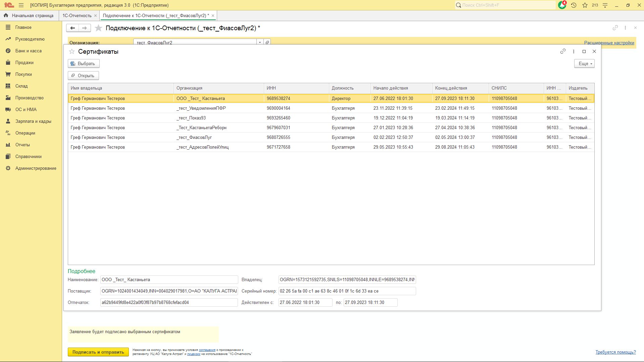
Task: Open favorites star in the title bar
Action: coord(585,5)
